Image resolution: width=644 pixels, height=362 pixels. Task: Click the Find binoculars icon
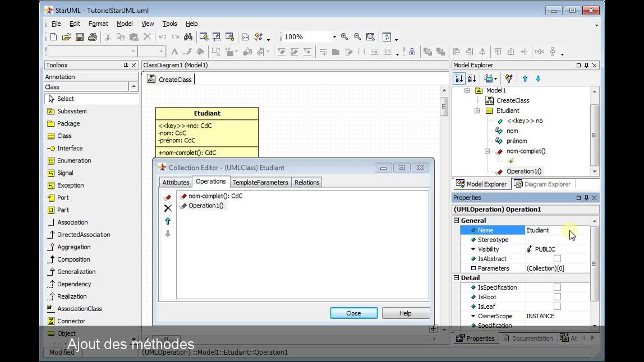[x=188, y=37]
